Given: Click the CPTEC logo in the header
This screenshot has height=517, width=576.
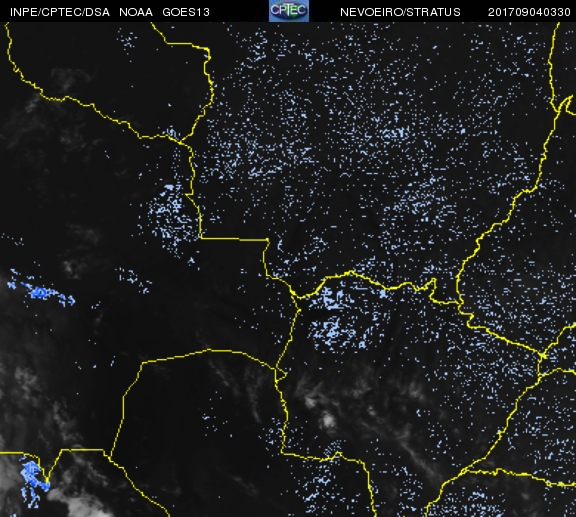Looking at the screenshot, I should point(289,11).
